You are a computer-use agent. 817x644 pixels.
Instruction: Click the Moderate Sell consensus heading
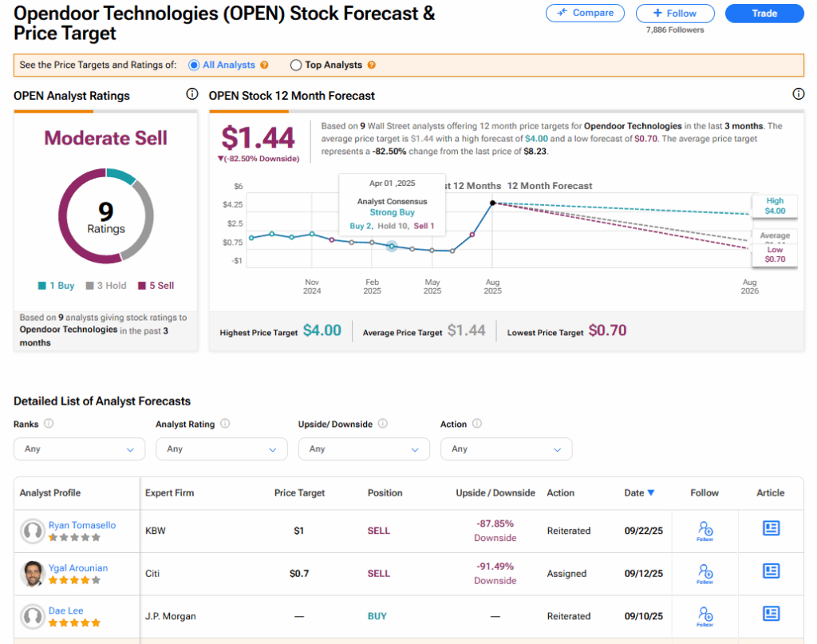pyautogui.click(x=106, y=138)
